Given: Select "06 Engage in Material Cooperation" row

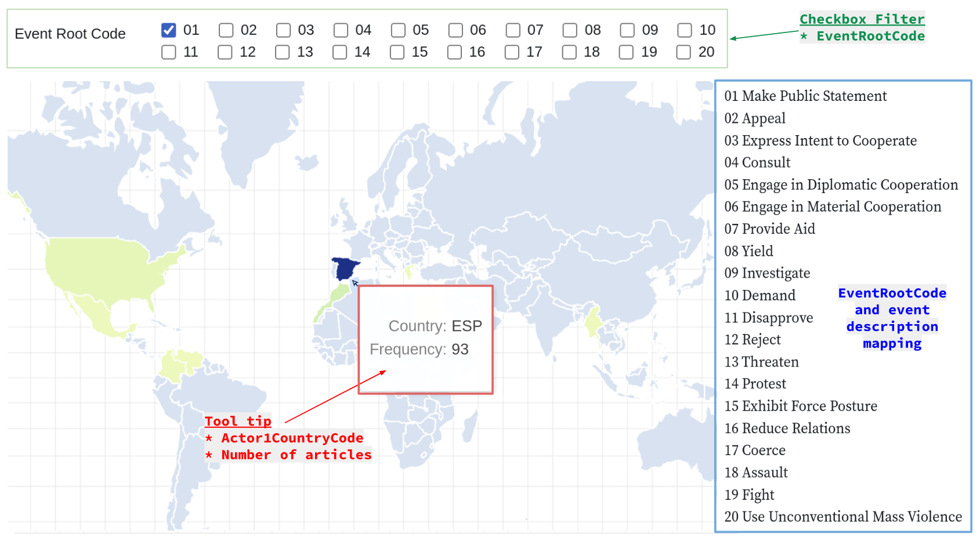Looking at the screenshot, I should [x=833, y=206].
